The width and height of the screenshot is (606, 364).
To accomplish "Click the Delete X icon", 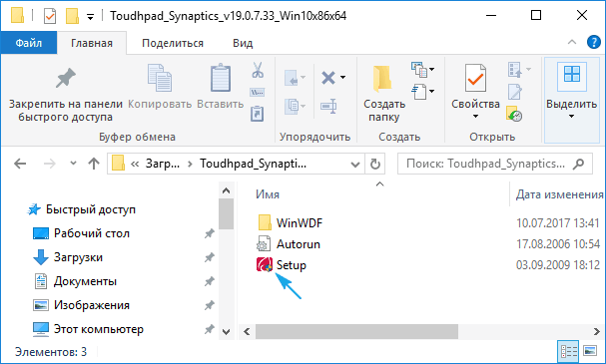I will tap(328, 78).
